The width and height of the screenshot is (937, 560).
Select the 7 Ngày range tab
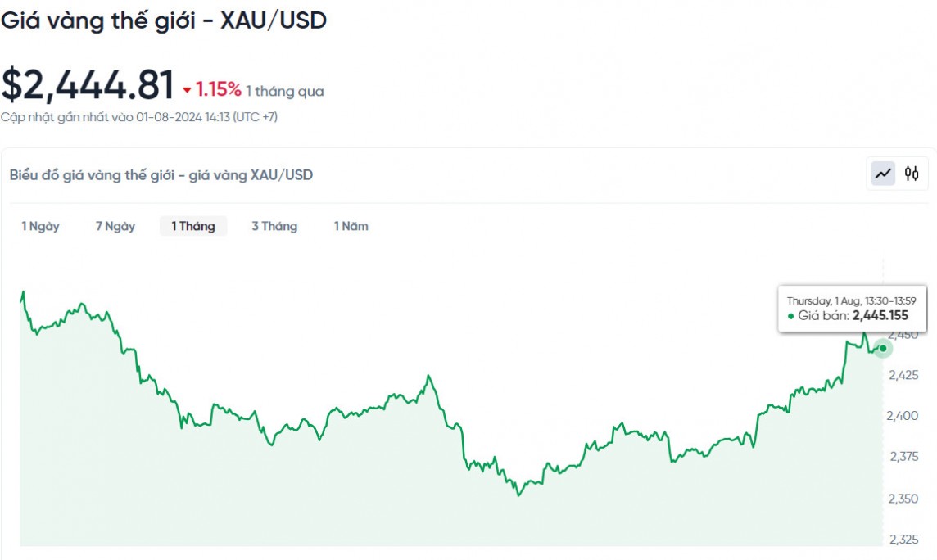[115, 226]
